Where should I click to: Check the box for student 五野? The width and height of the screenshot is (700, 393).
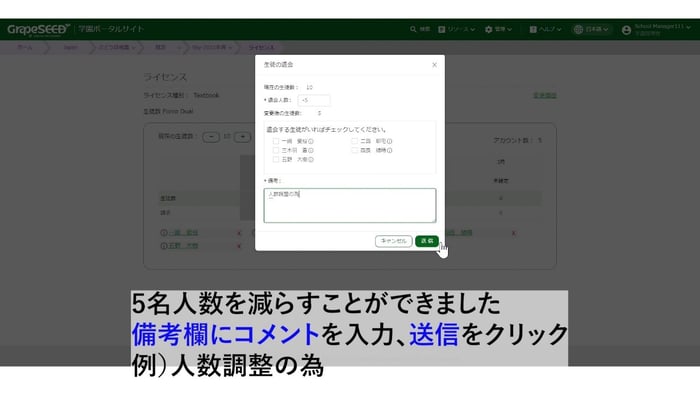click(276, 159)
